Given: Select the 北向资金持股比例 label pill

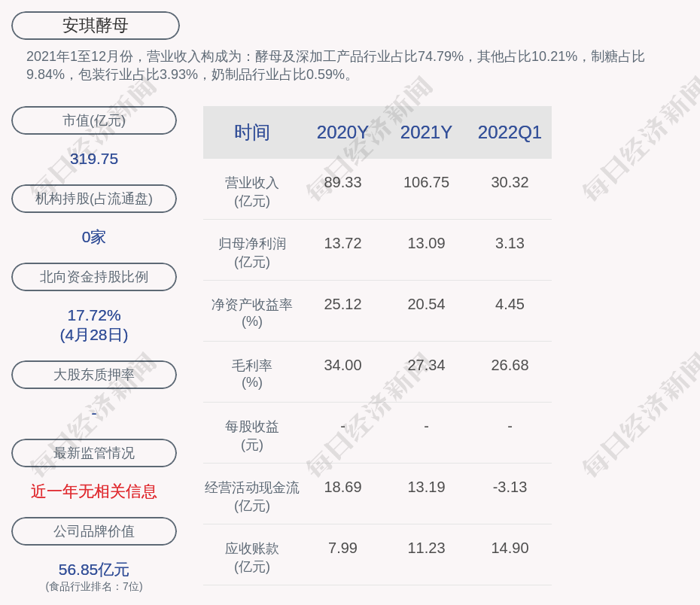Looking at the screenshot, I should tap(94, 277).
